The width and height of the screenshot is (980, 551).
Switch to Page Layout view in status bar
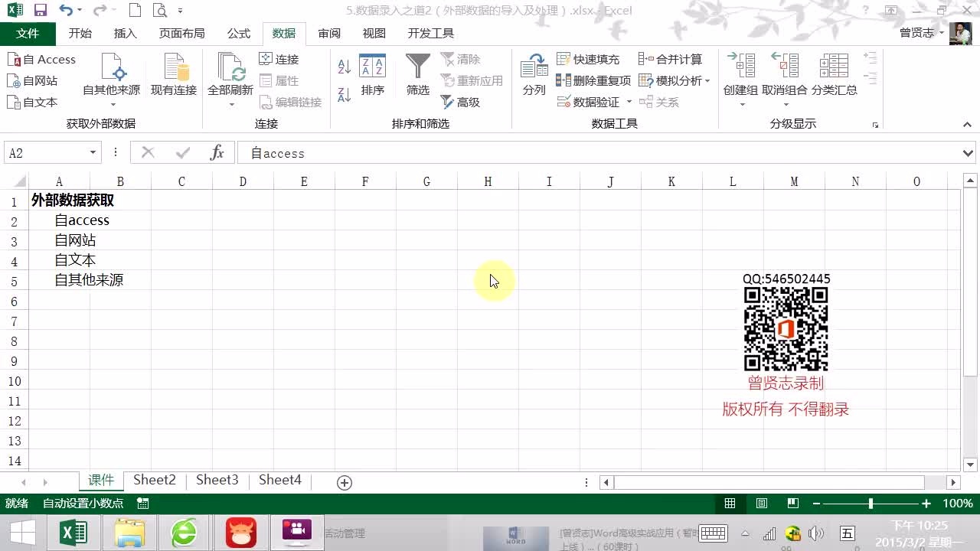coord(762,504)
